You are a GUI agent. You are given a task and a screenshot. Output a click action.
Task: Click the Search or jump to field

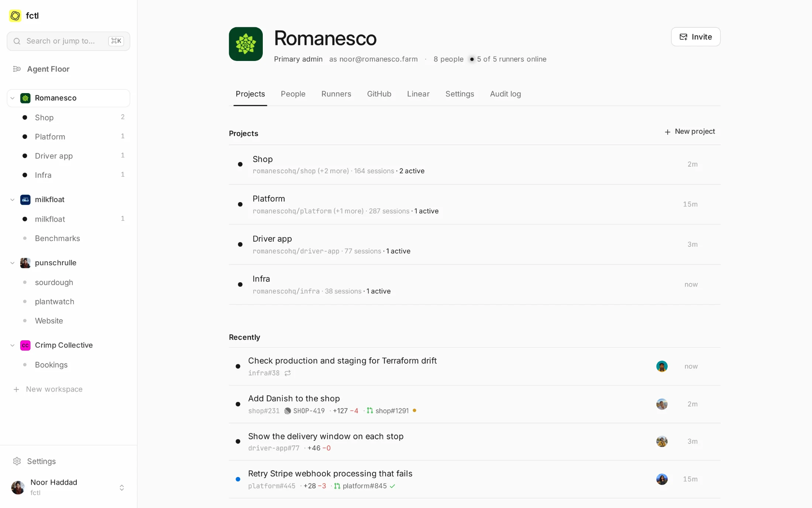pos(69,41)
